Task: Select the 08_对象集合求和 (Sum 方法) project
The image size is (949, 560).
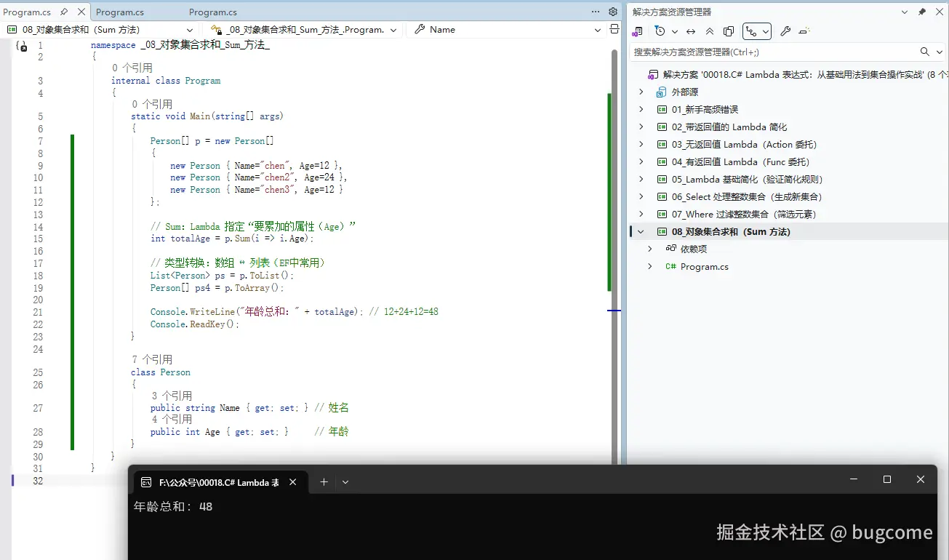Action: click(731, 231)
